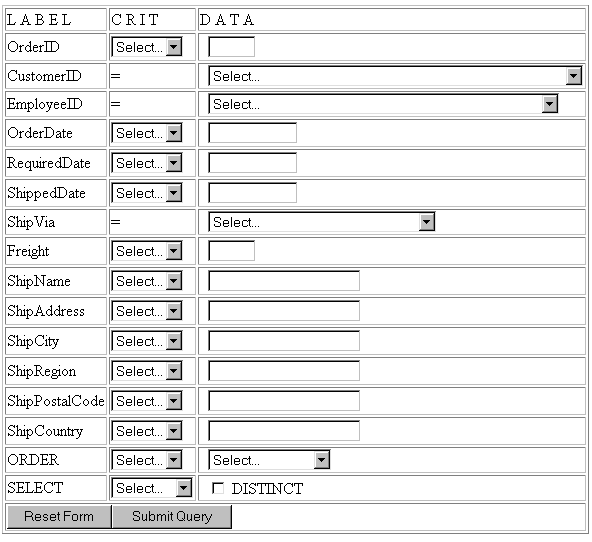592x542 pixels.
Task: Open the ORDER criteria dropdown
Action: point(147,460)
